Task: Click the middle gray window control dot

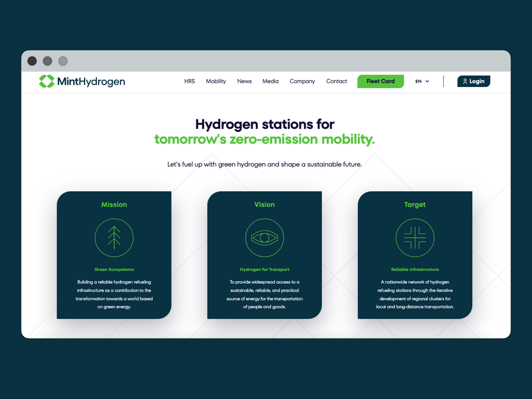Action: [47, 61]
